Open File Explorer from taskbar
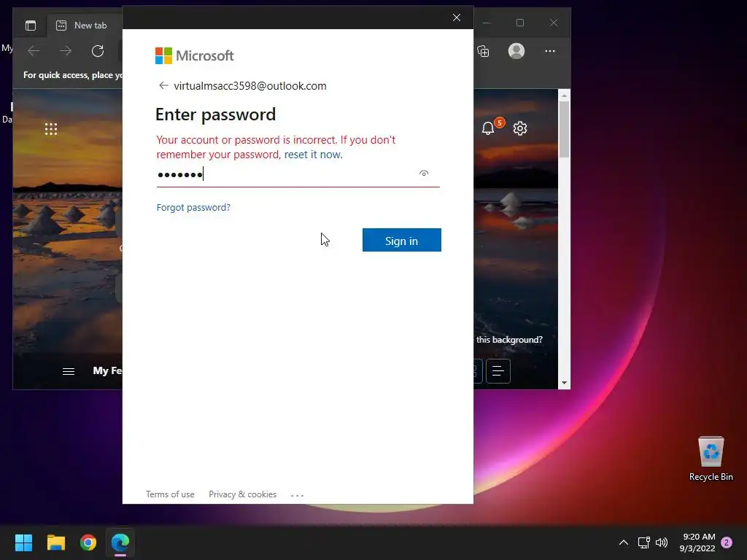This screenshot has height=560, width=747. [x=55, y=542]
